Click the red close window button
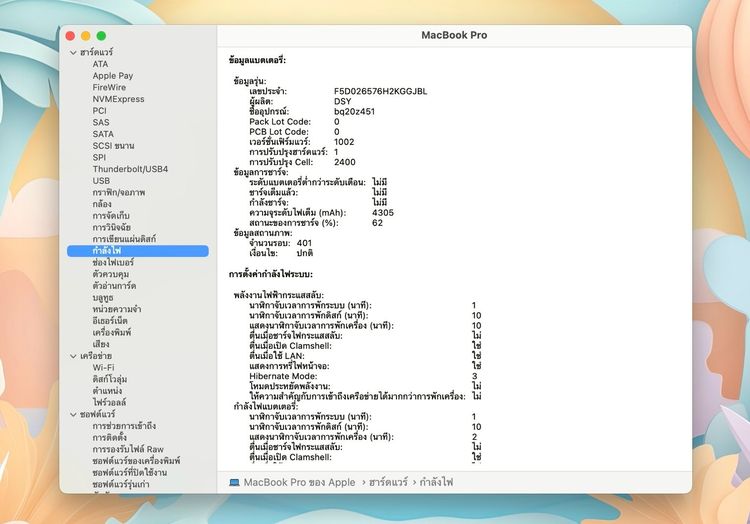The height and width of the screenshot is (524, 750). 70,36
